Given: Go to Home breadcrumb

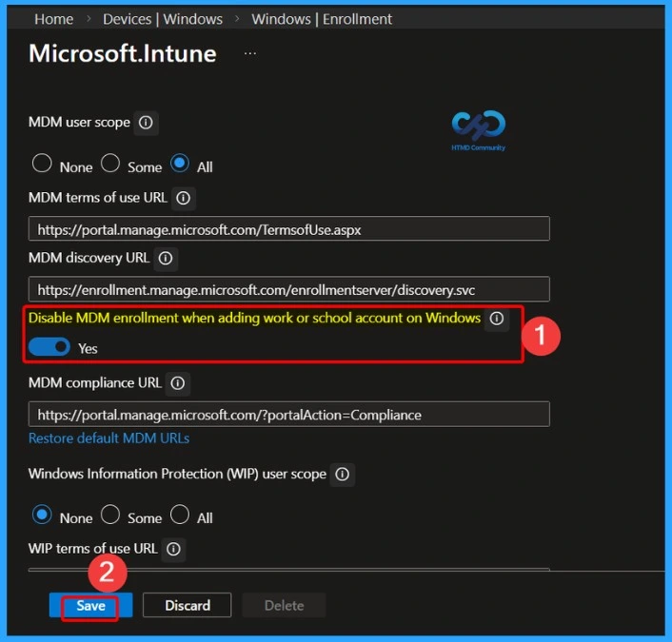Looking at the screenshot, I should 54,19.
